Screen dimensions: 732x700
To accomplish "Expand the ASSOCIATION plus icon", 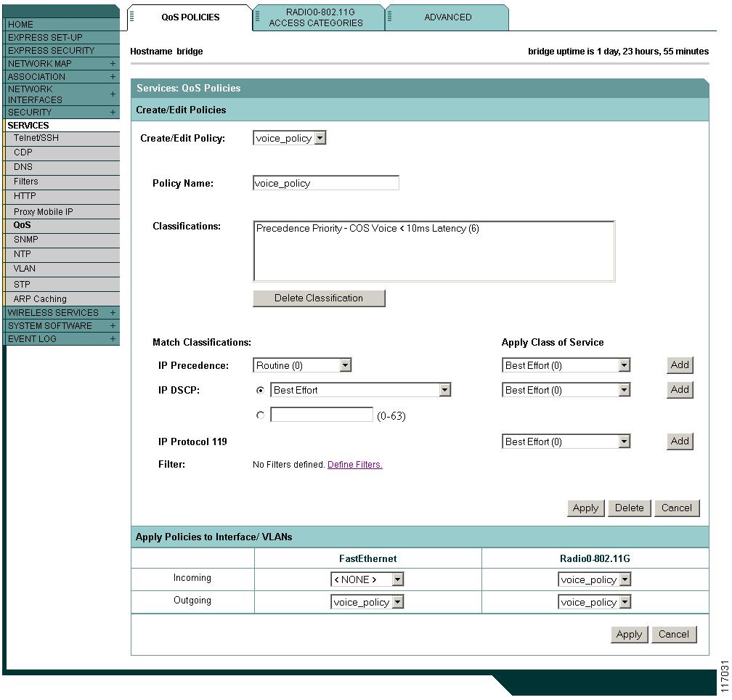I will click(x=113, y=76).
